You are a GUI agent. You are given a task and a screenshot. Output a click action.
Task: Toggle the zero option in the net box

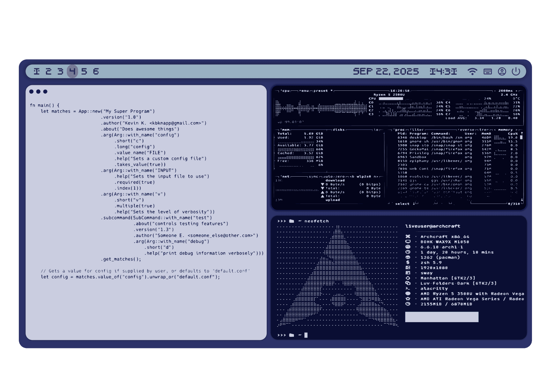340,177
